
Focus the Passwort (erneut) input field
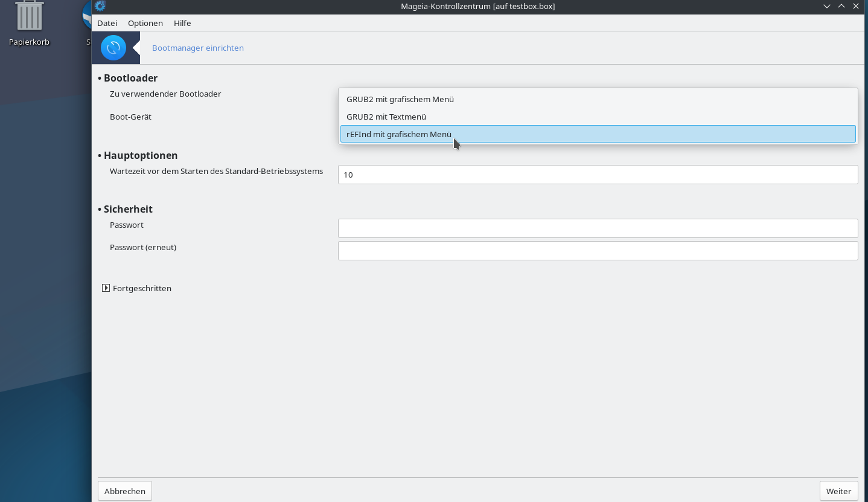tap(598, 251)
